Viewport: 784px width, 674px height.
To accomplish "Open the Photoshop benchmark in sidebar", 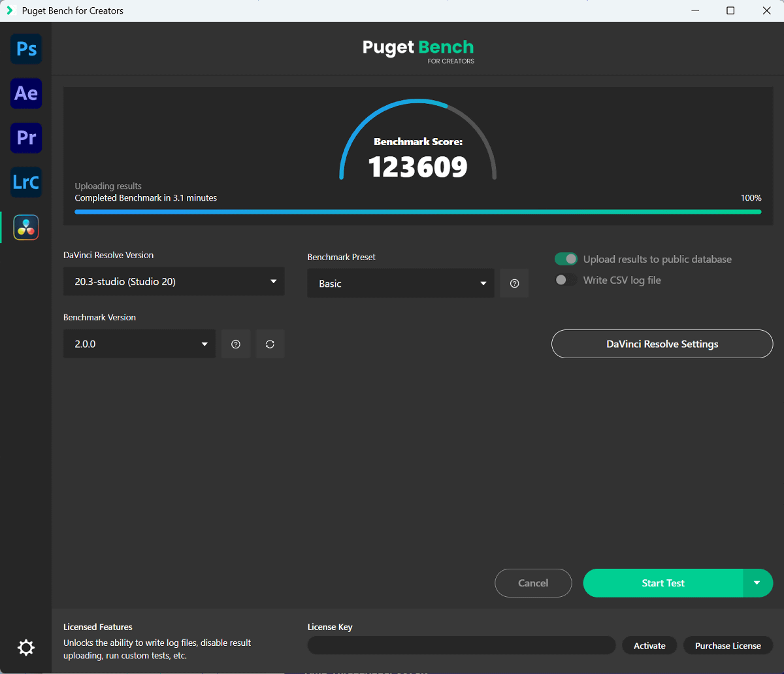I will (x=26, y=49).
